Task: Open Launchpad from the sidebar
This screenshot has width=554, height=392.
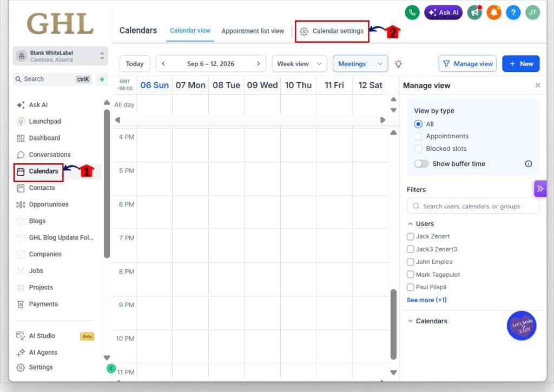Action: (38, 122)
